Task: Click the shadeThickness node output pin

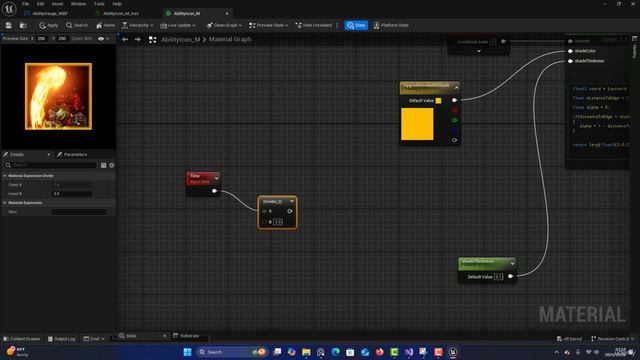Action: tap(510, 276)
